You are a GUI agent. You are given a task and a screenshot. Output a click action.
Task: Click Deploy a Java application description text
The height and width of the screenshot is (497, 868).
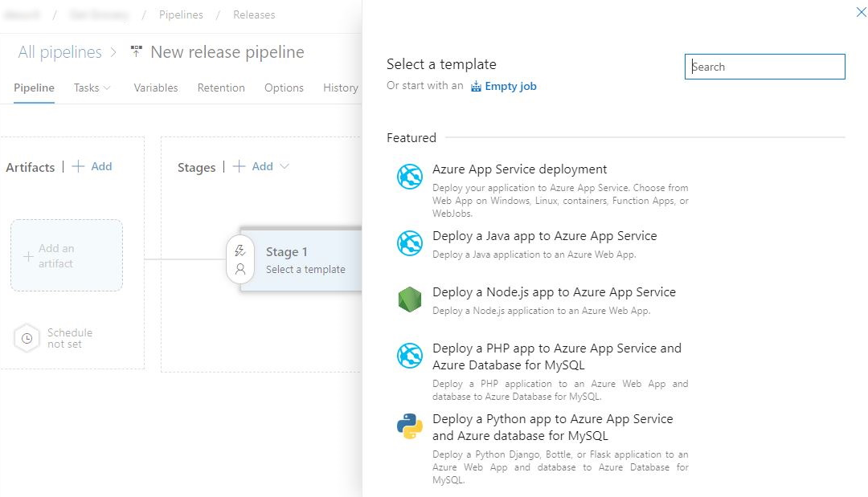(x=534, y=255)
